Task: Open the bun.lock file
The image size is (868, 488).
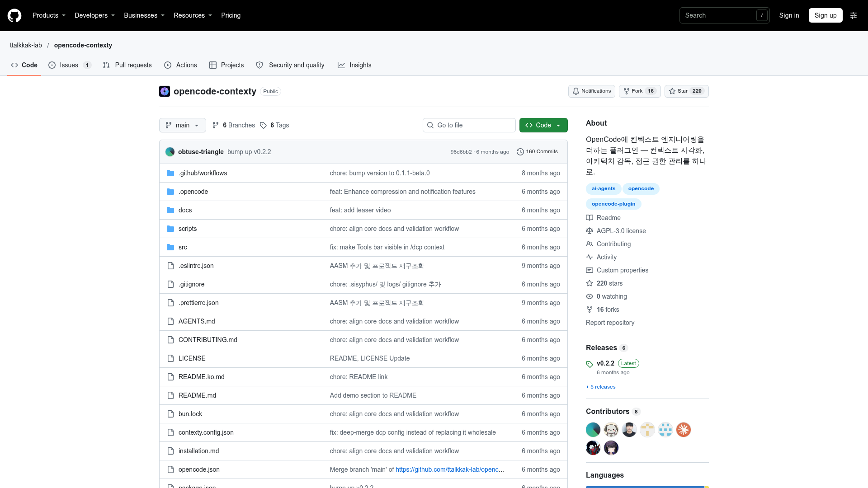Action: tap(190, 414)
